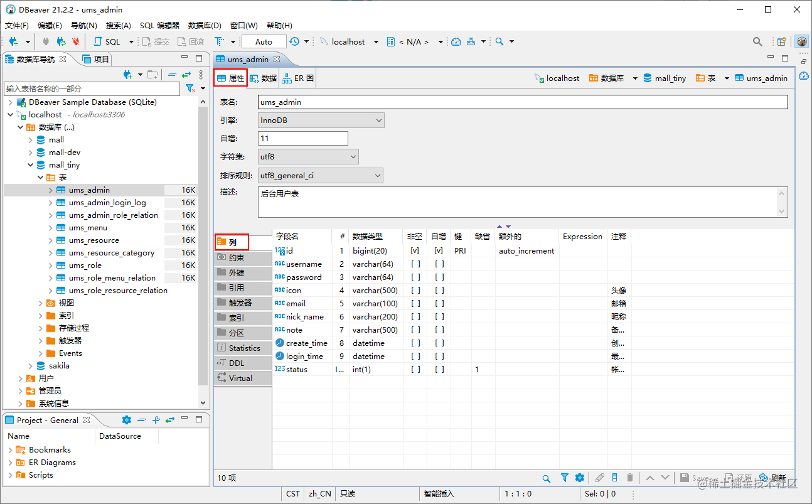Screen dimensions: 812x504
Task: Toggle the not-null checkbox for status row
Action: (x=415, y=370)
